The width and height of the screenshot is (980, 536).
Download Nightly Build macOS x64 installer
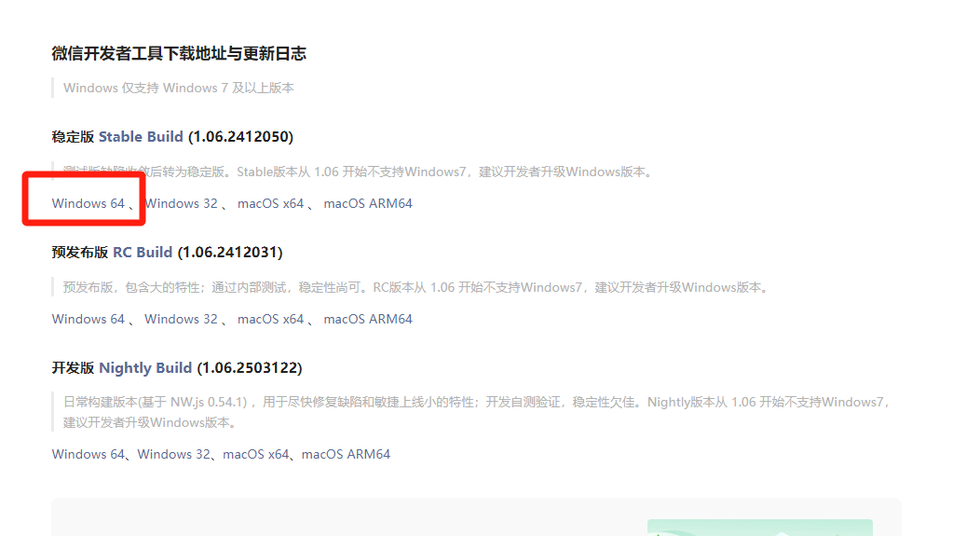pos(256,454)
